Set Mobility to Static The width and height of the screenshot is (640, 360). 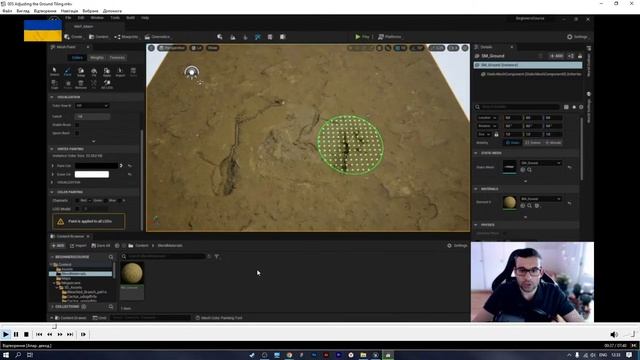point(513,142)
